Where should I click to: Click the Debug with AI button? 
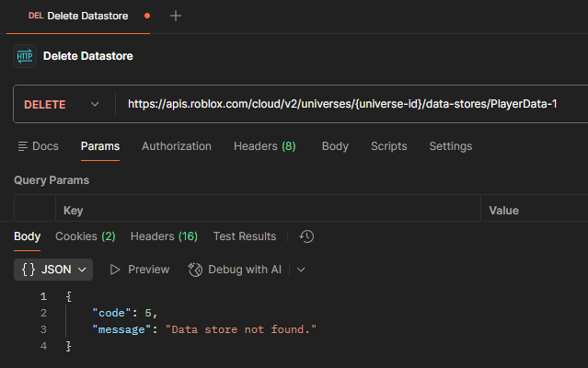(235, 270)
